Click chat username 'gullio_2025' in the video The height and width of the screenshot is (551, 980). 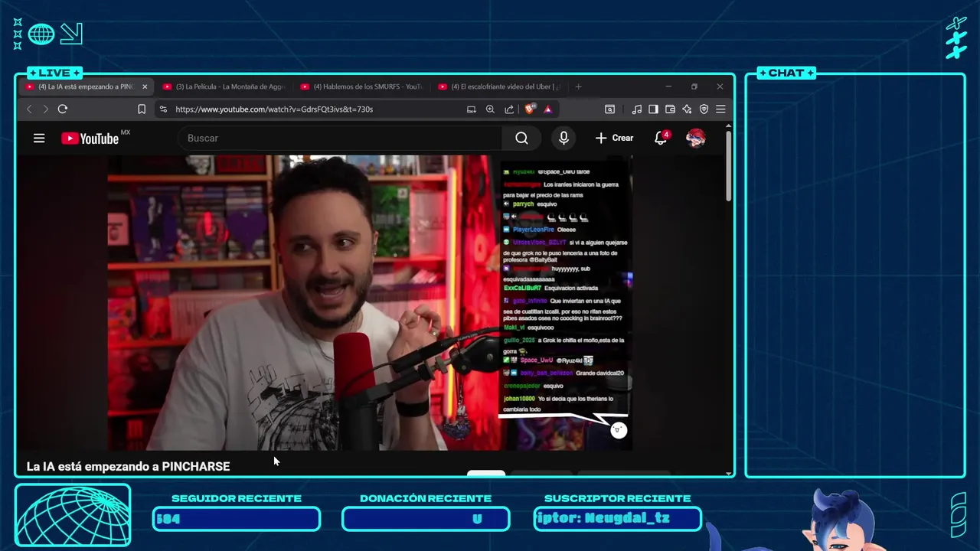519,340
